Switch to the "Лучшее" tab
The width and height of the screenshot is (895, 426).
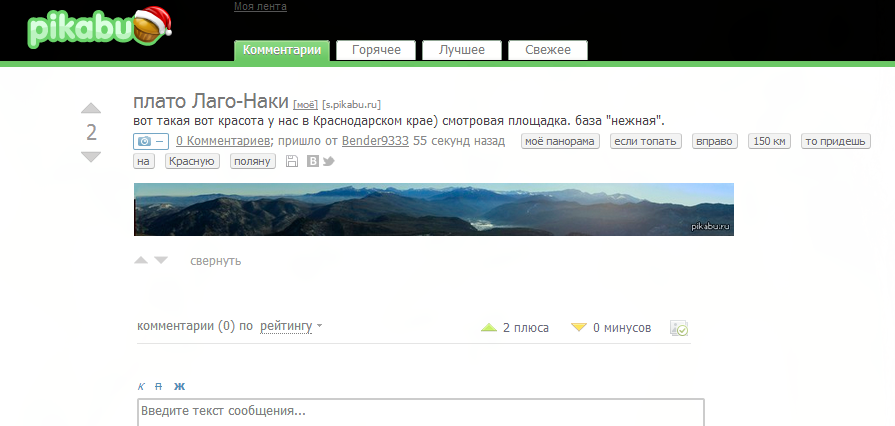[x=461, y=50]
